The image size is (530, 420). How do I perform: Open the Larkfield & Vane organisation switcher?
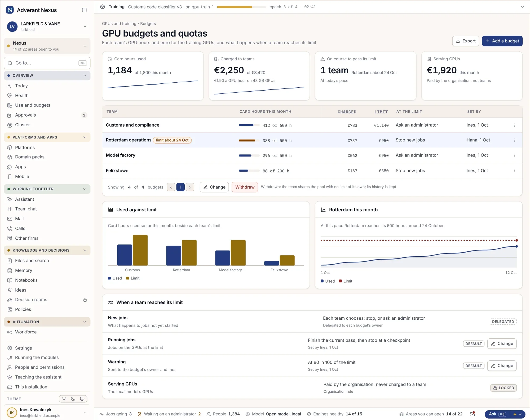[x=47, y=26]
